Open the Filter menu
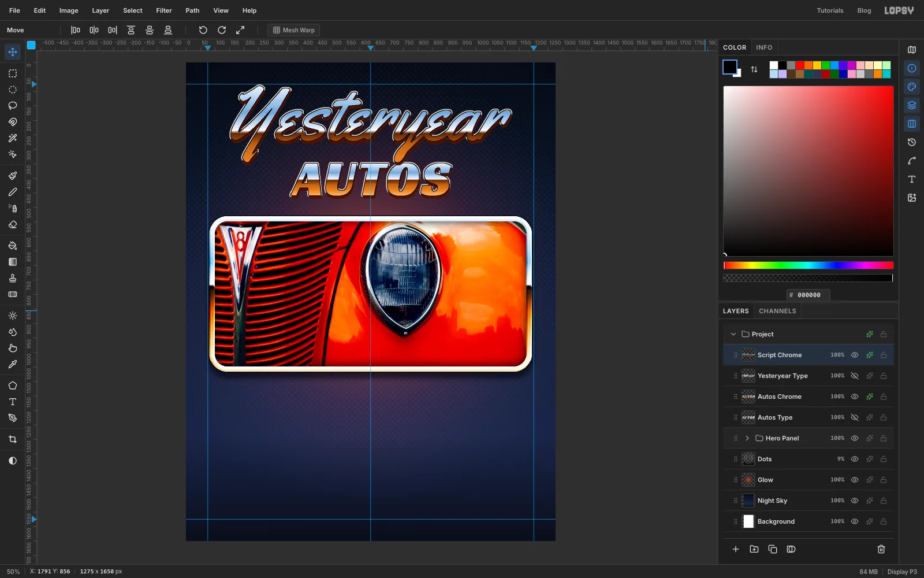The width and height of the screenshot is (924, 578). pyautogui.click(x=164, y=10)
